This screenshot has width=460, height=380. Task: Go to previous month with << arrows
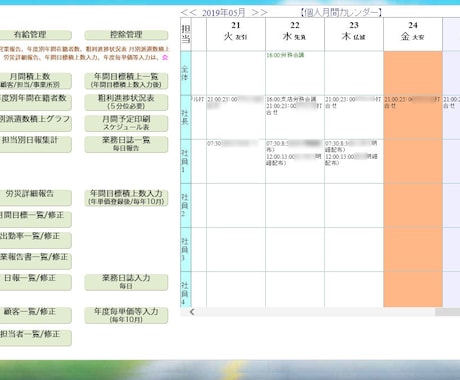point(188,13)
